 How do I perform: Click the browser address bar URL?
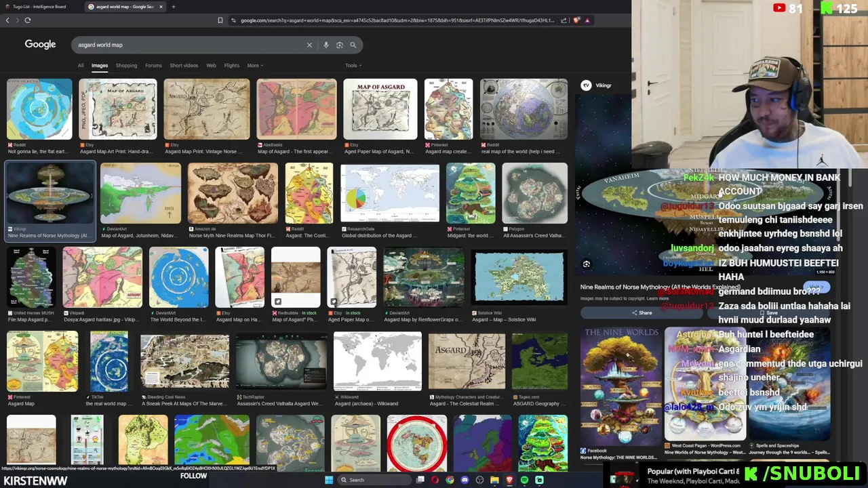397,20
